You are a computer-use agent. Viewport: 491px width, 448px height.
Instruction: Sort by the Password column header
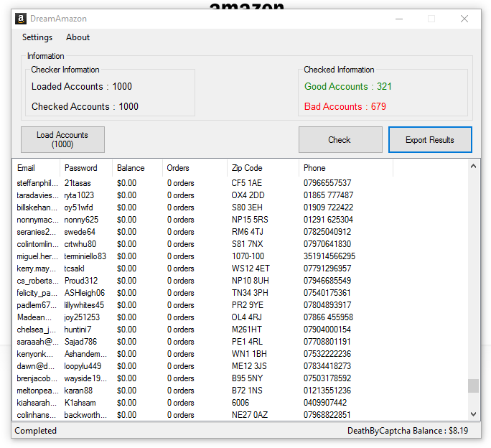pyautogui.click(x=86, y=168)
